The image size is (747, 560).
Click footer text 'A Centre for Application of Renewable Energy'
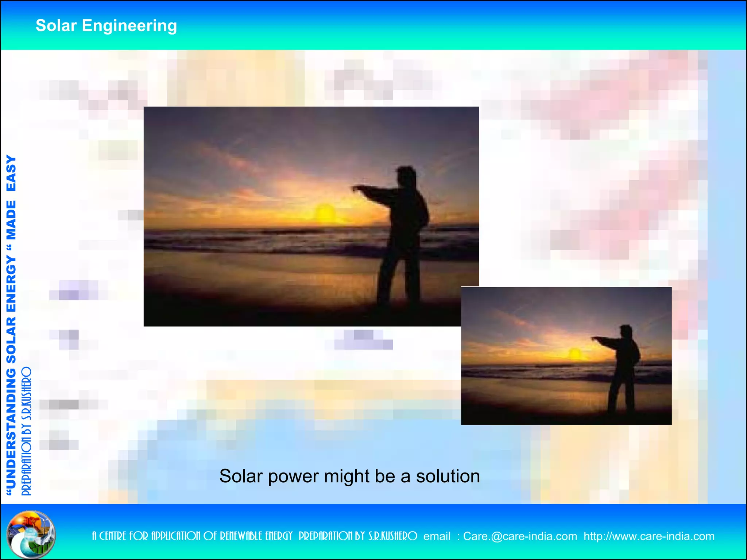click(x=192, y=536)
